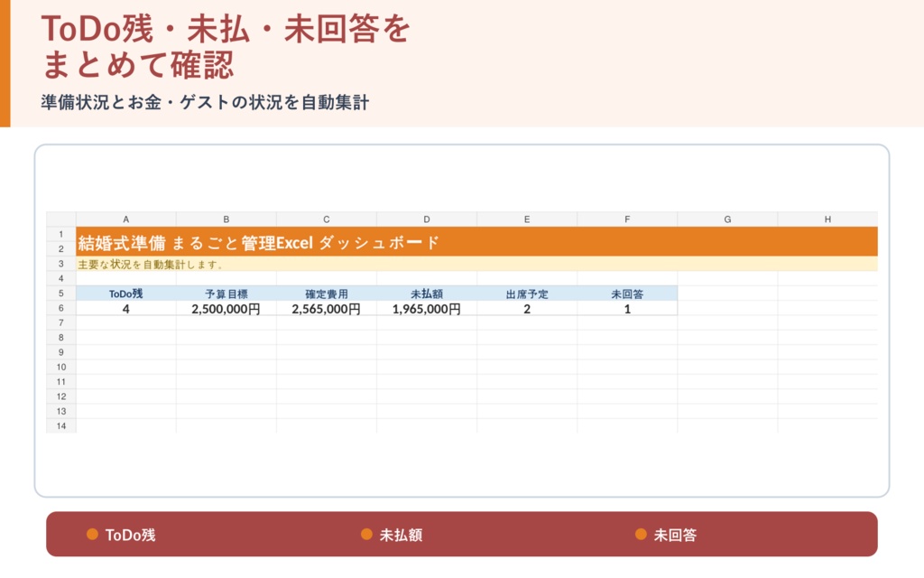This screenshot has width=924, height=578.
Task: Click the ToDo残 header cell in row 5
Action: point(126,294)
